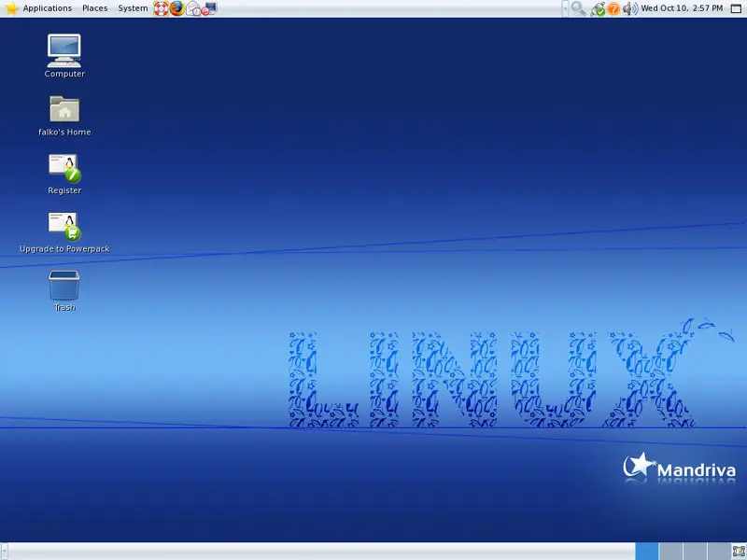Click the network connection status icon
The width and height of the screenshot is (747, 560).
[598, 8]
